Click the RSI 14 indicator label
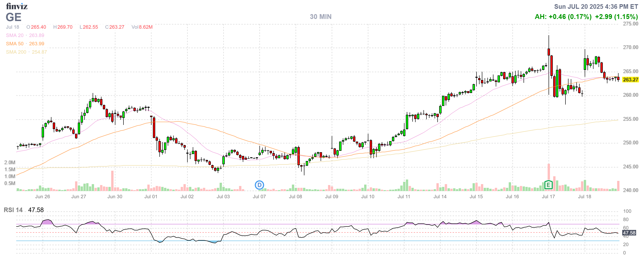The width and height of the screenshot is (644, 260). pyautogui.click(x=13, y=210)
